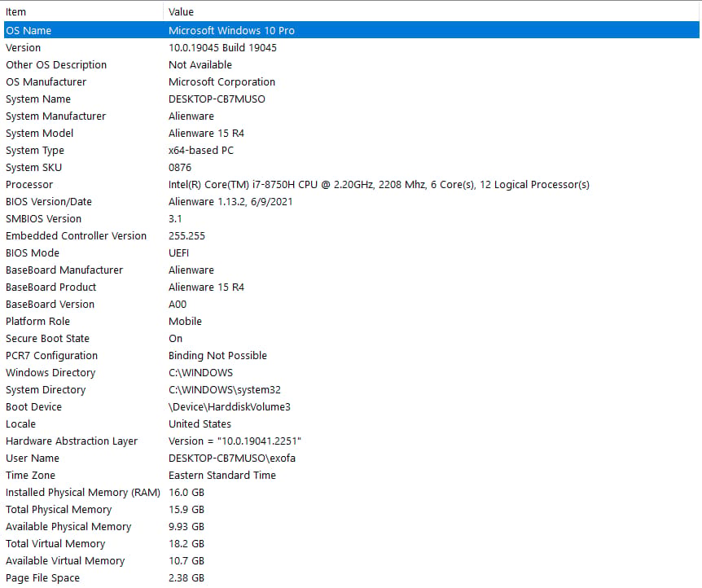The image size is (702, 588).
Task: Select the BaseBoard Manufacturer row
Action: [x=352, y=270]
